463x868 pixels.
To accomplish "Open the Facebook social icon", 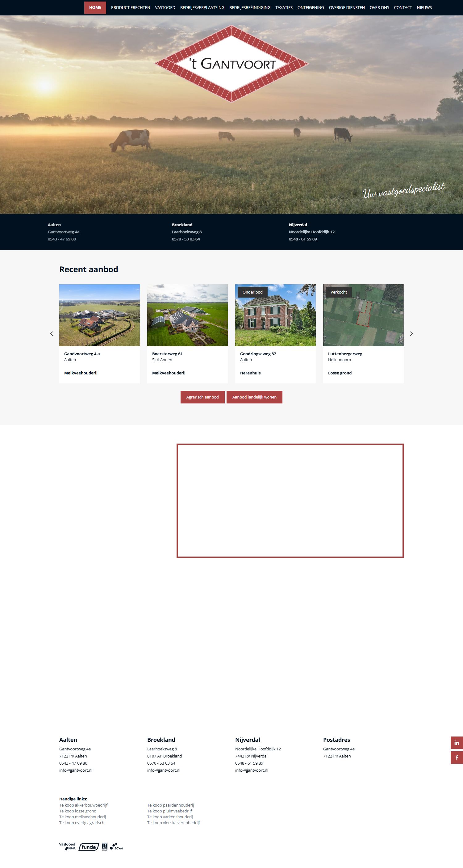I will pyautogui.click(x=457, y=757).
